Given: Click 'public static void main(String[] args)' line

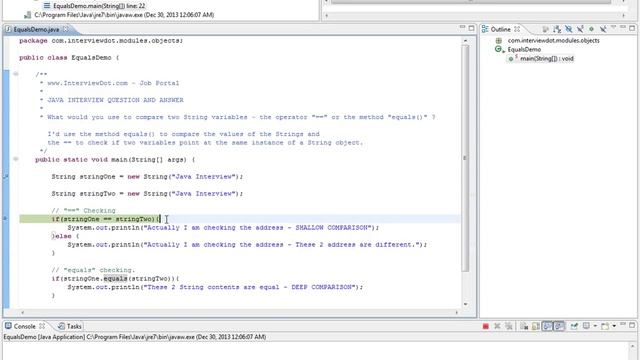Looking at the screenshot, I should click(x=115, y=160).
